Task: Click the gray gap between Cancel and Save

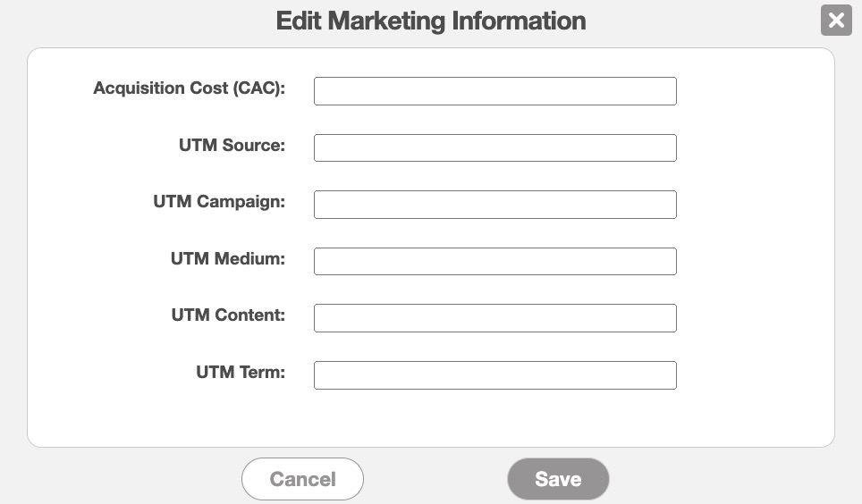Action: [435, 479]
